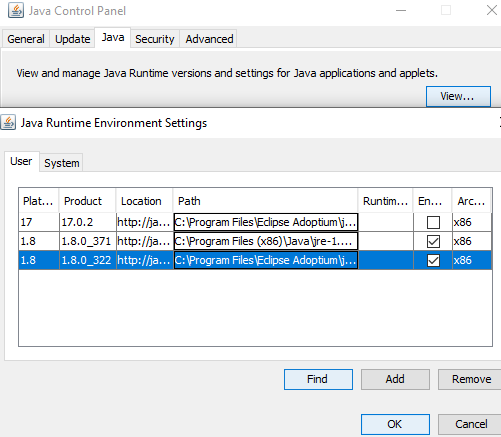This screenshot has height=437, width=501.
Task: Select the product cell 17.0.2
Action: tap(88, 222)
